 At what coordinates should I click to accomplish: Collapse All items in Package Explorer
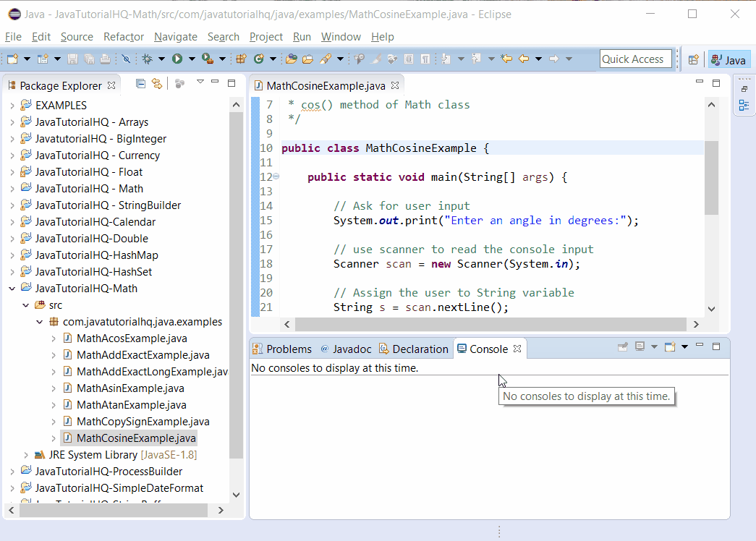pos(140,83)
